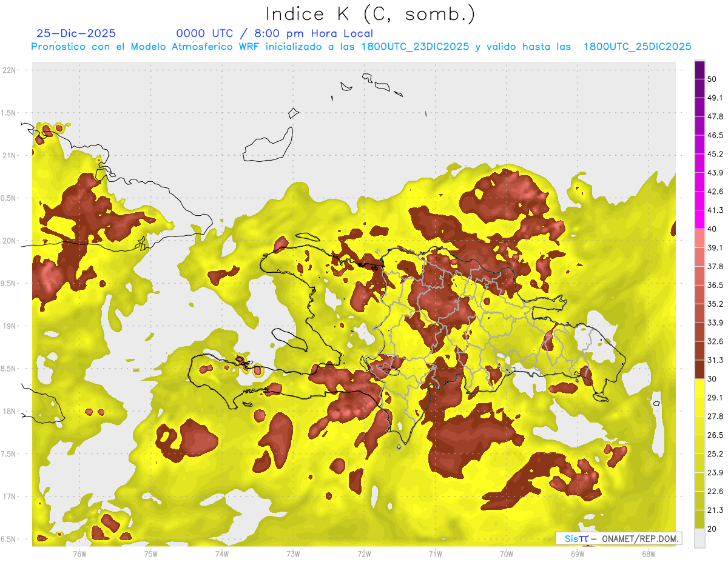The image size is (728, 562).
Task: Click the colorbar value 32.6
Action: (715, 341)
